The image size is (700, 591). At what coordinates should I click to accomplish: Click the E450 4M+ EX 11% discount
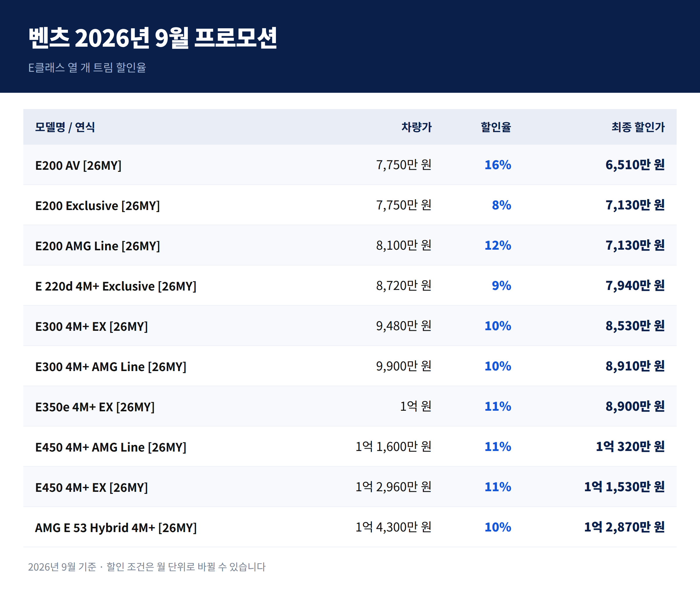point(498,487)
